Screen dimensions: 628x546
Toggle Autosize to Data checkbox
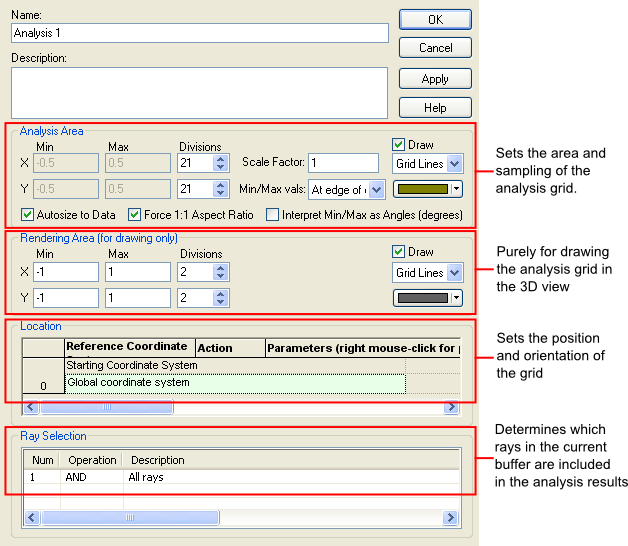click(27, 215)
